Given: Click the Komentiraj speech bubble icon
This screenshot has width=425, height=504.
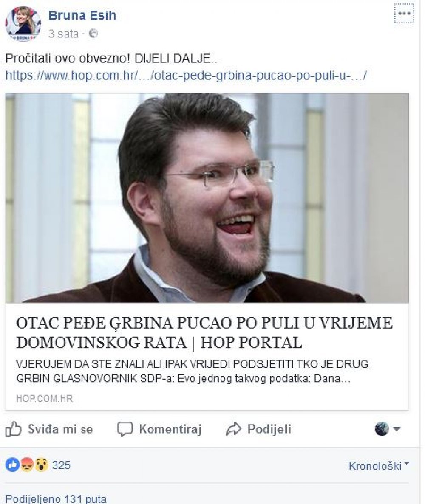Looking at the screenshot, I should 125,429.
